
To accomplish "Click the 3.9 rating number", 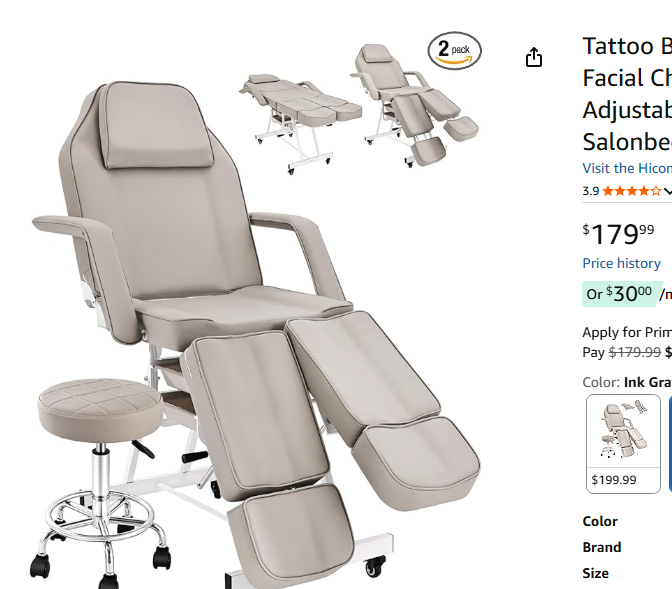I will (x=591, y=191).
